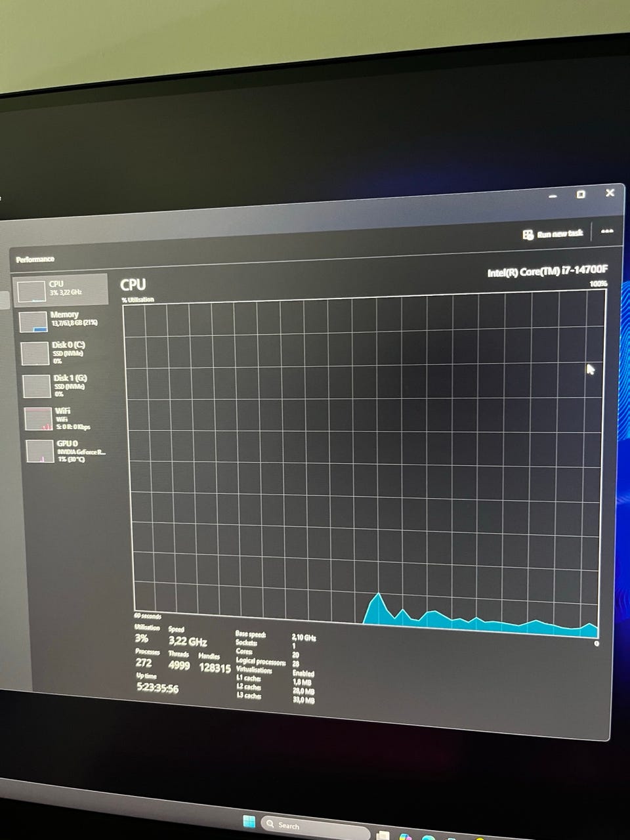Click the Speed value 3,22 GHz

(188, 641)
